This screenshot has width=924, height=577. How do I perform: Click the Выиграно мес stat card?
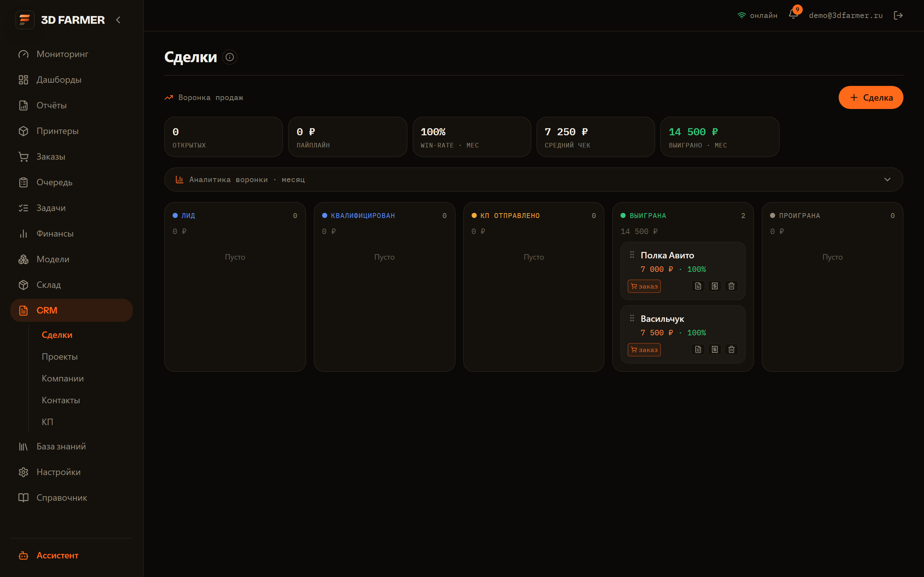719,137
